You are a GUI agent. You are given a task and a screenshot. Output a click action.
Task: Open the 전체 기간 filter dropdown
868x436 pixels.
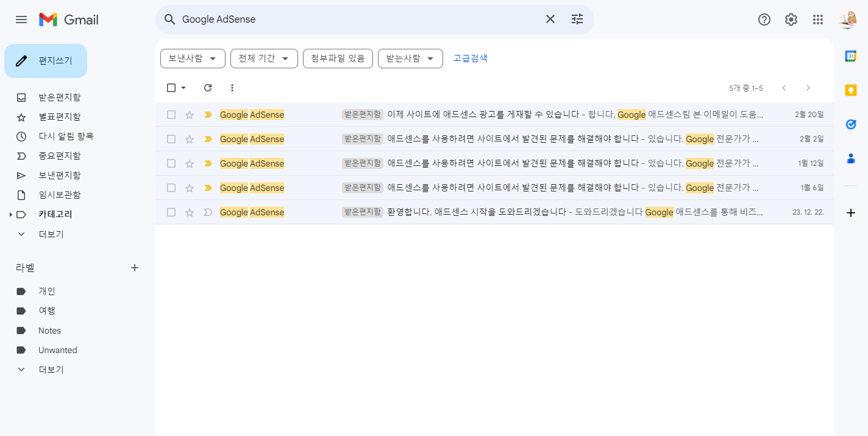[264, 59]
